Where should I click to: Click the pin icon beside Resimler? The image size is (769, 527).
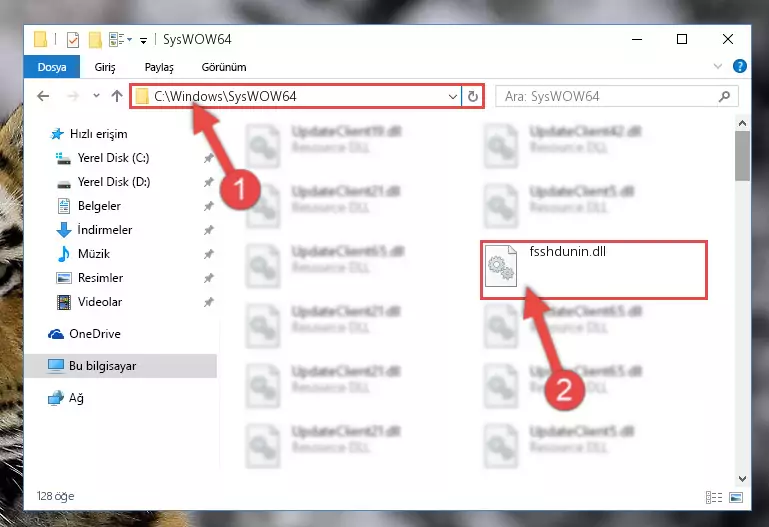tap(208, 278)
